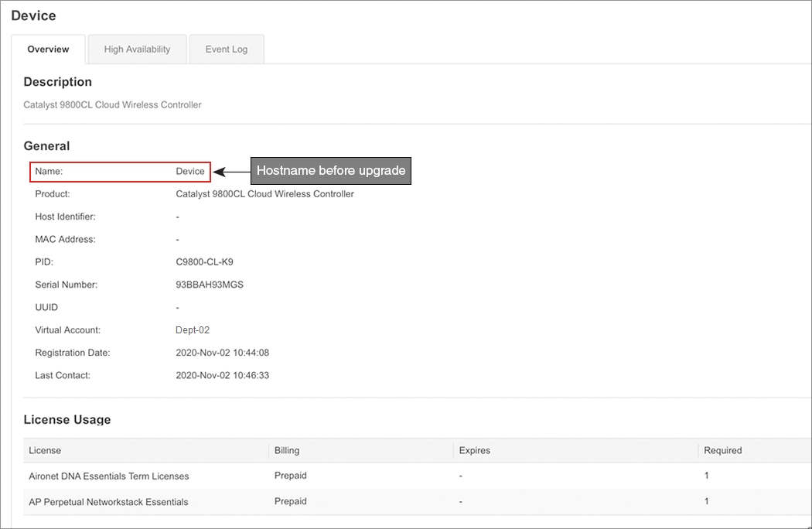
Task: Click the 'Registration Date:' label
Action: coord(73,353)
